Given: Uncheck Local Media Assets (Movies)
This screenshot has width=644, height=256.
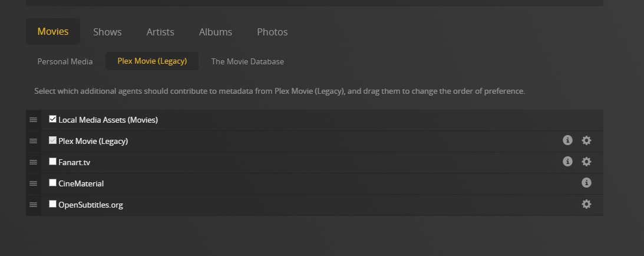Looking at the screenshot, I should [53, 119].
